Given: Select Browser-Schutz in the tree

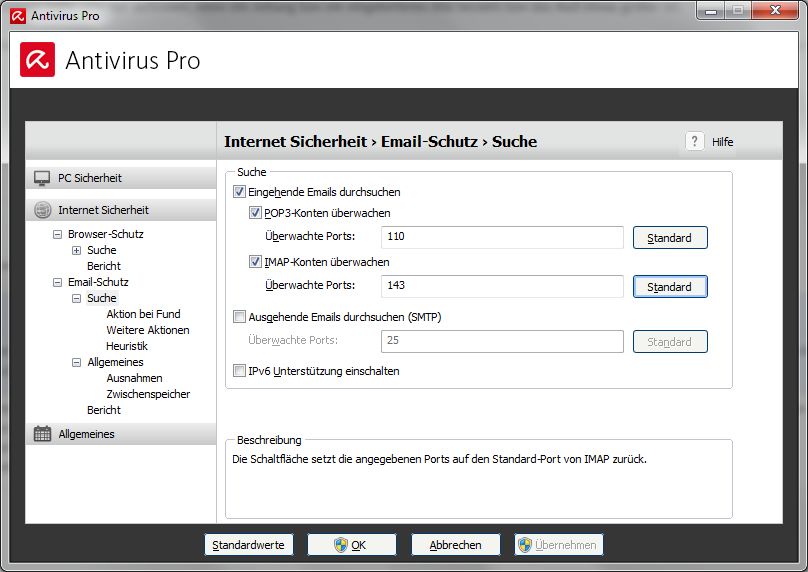Looking at the screenshot, I should point(106,234).
